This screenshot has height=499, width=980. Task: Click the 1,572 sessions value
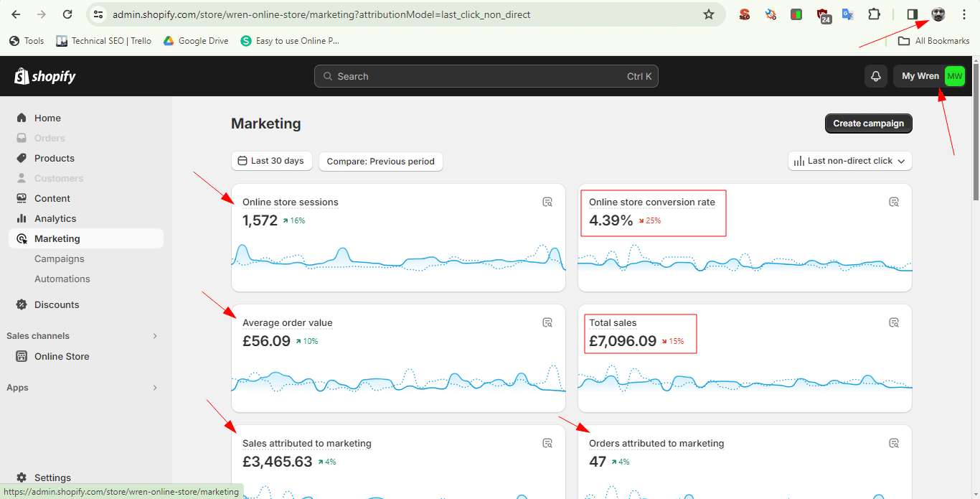tap(260, 220)
